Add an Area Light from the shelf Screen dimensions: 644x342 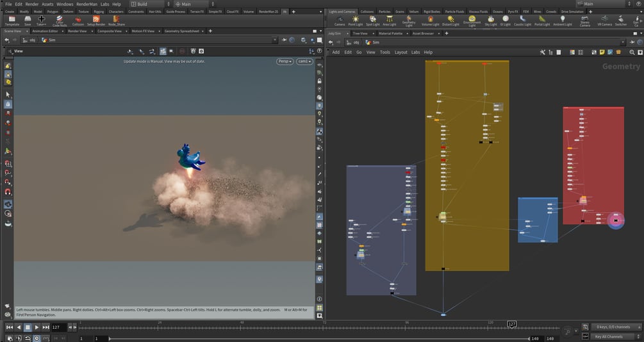390,21
